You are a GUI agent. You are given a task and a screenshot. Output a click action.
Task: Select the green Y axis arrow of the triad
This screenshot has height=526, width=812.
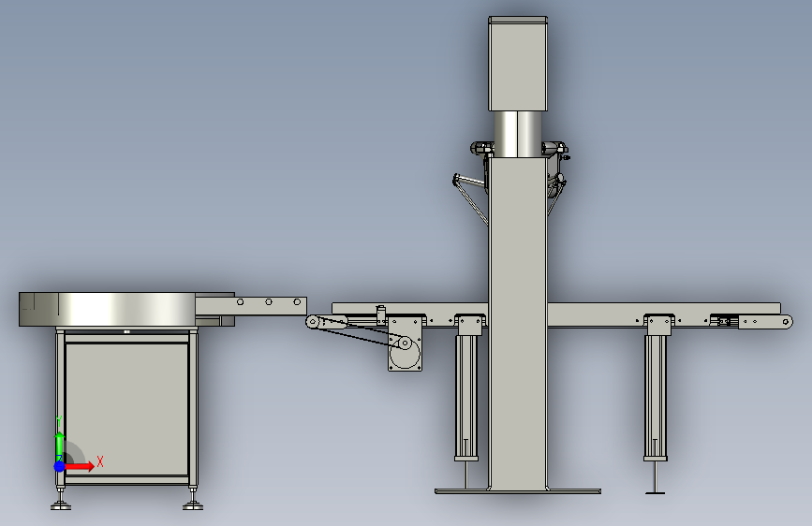coord(60,445)
